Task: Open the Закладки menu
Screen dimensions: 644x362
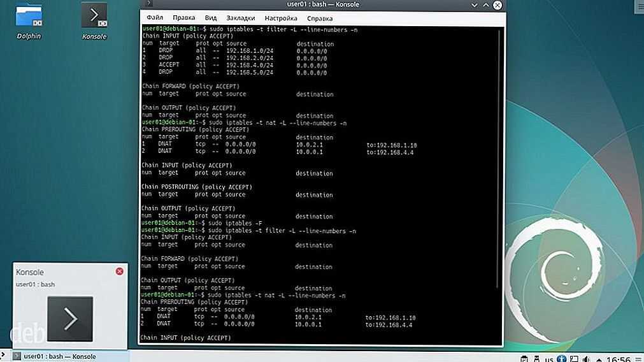Action: (x=241, y=18)
